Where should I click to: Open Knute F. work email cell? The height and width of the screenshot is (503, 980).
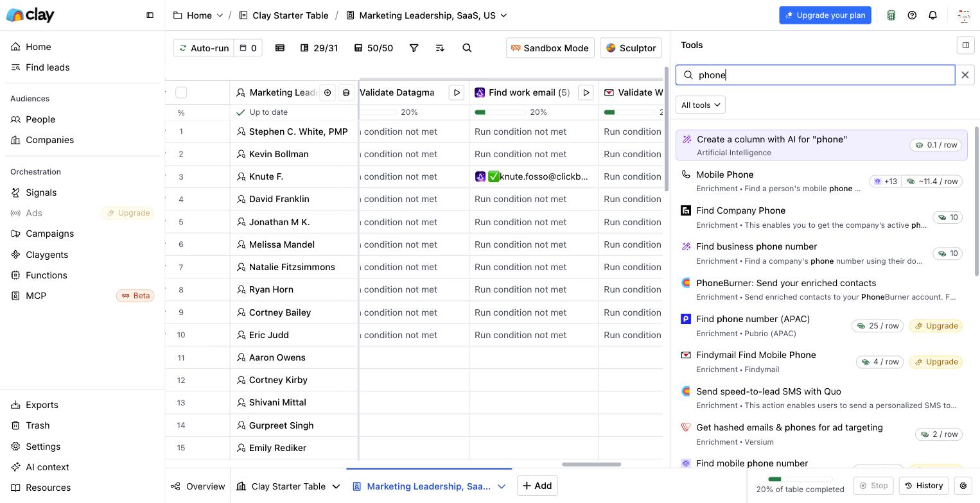click(533, 176)
